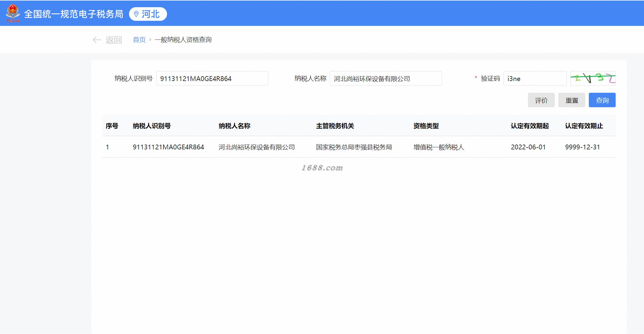Screen dimensions: 644x334
Task: Click the 主管税务机关 column header
Action: tap(335, 126)
